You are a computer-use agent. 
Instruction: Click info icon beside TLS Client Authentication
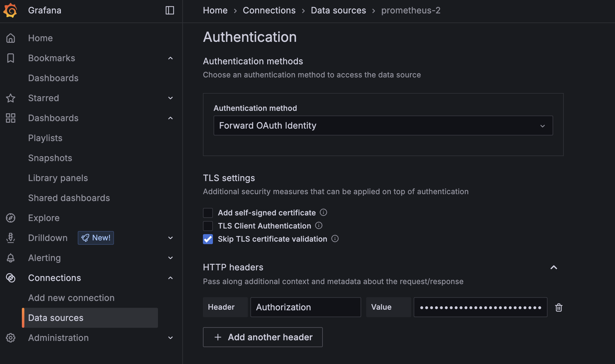tap(319, 226)
